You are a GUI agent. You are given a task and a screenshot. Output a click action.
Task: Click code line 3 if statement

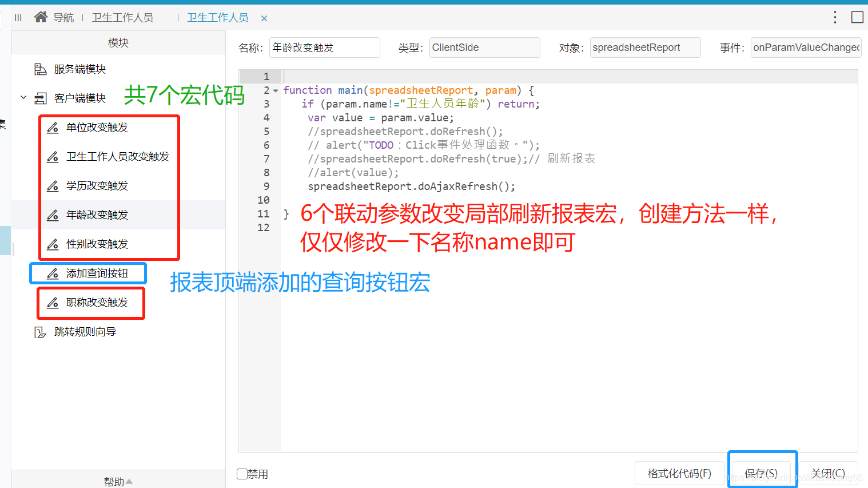pyautogui.click(x=420, y=104)
